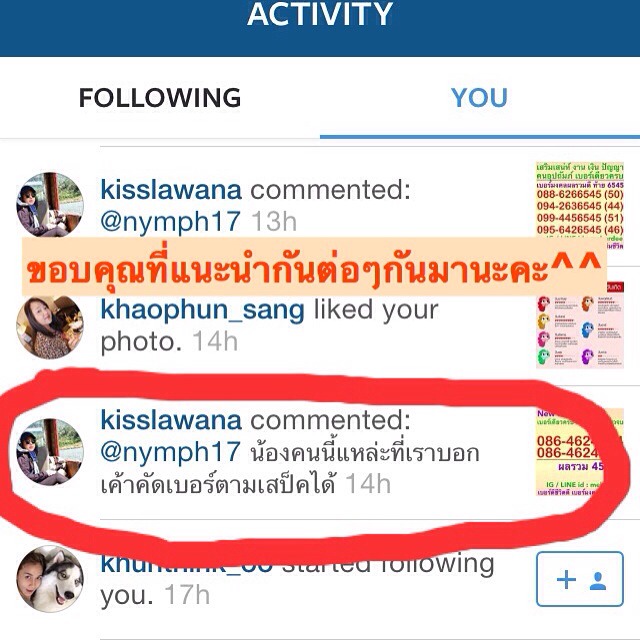Image resolution: width=640 pixels, height=640 pixels.
Task: Open khaophun_sang username link
Action: pyautogui.click(x=202, y=310)
